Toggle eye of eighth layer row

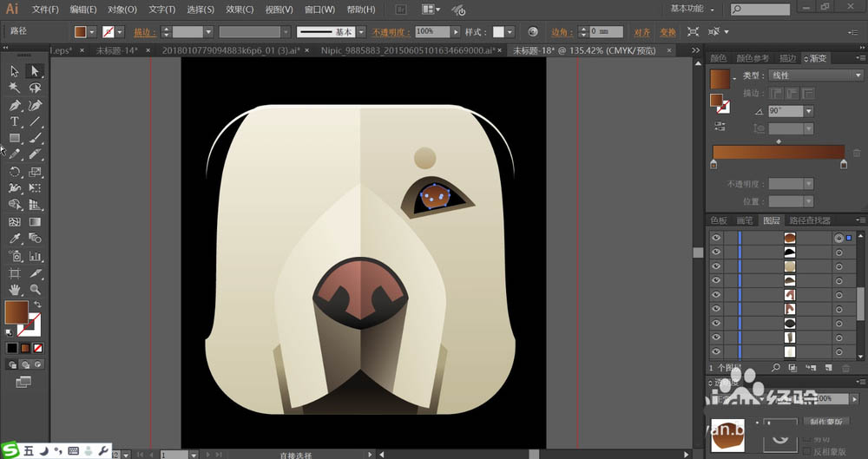coord(716,338)
